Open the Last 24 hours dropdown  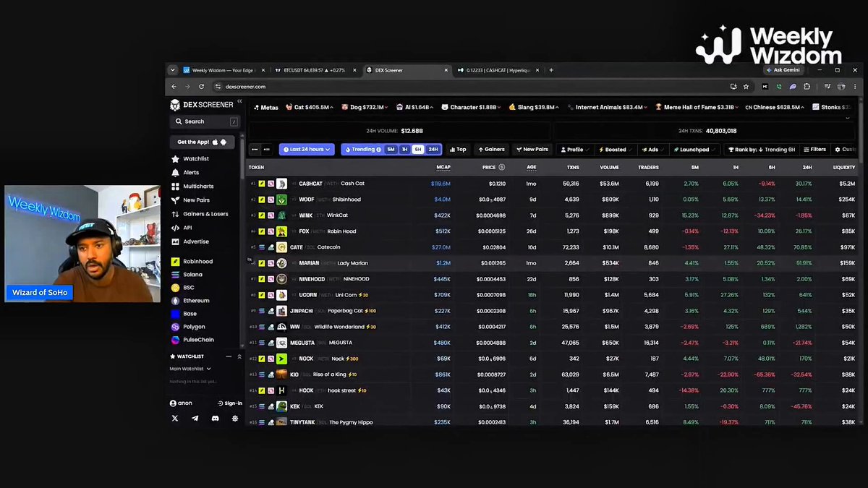click(307, 150)
